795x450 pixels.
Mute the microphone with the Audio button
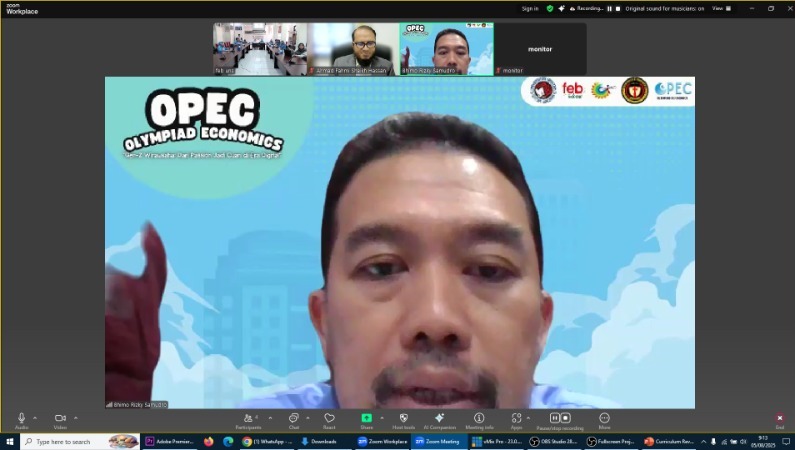(x=21, y=420)
